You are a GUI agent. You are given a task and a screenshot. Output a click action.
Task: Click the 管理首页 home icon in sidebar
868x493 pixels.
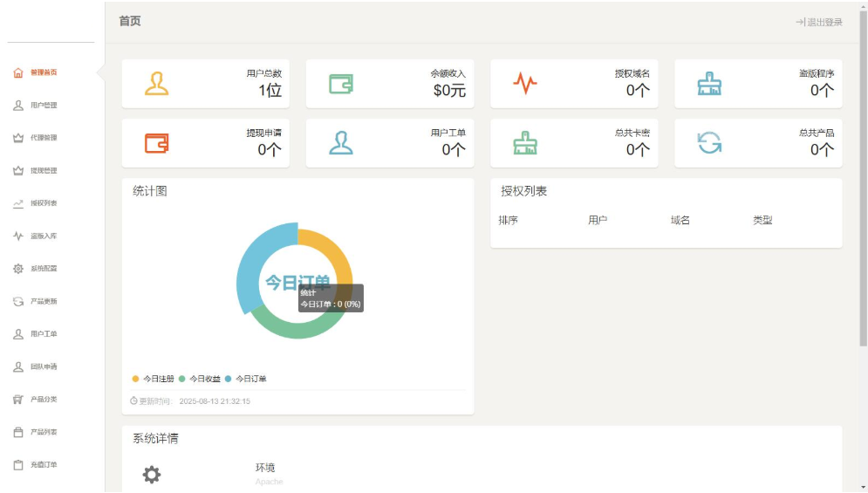18,72
